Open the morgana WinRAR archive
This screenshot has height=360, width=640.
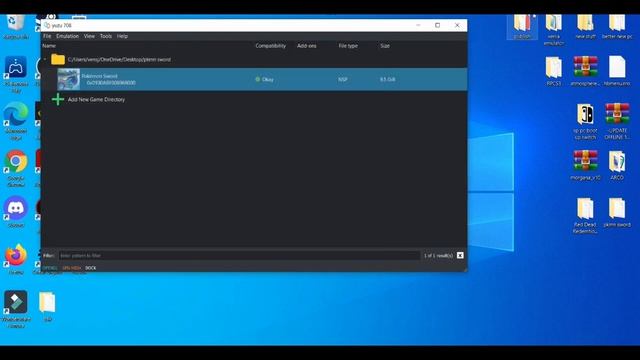tap(585, 165)
